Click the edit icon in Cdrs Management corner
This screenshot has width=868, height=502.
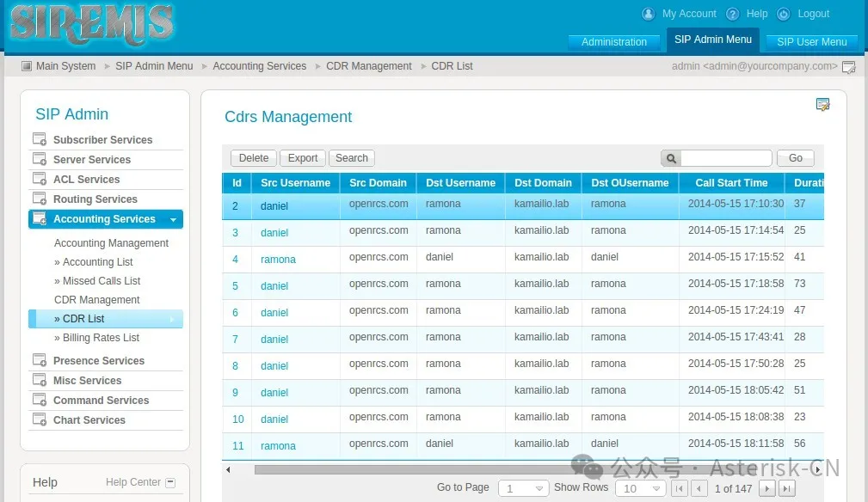click(822, 104)
